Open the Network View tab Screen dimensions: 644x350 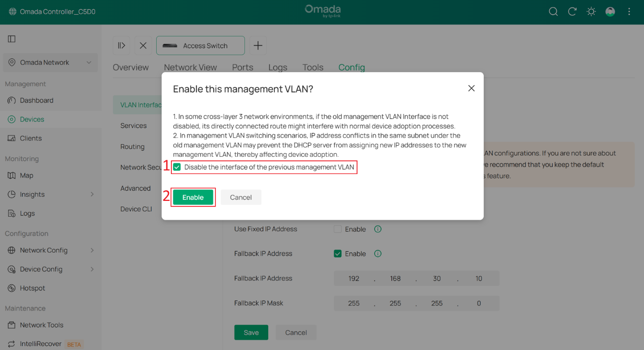[x=190, y=67]
